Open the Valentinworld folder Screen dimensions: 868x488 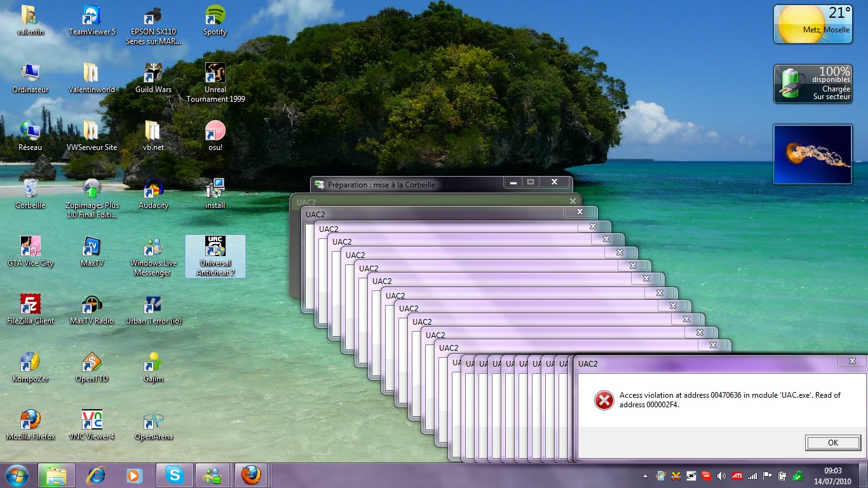pyautogui.click(x=92, y=78)
